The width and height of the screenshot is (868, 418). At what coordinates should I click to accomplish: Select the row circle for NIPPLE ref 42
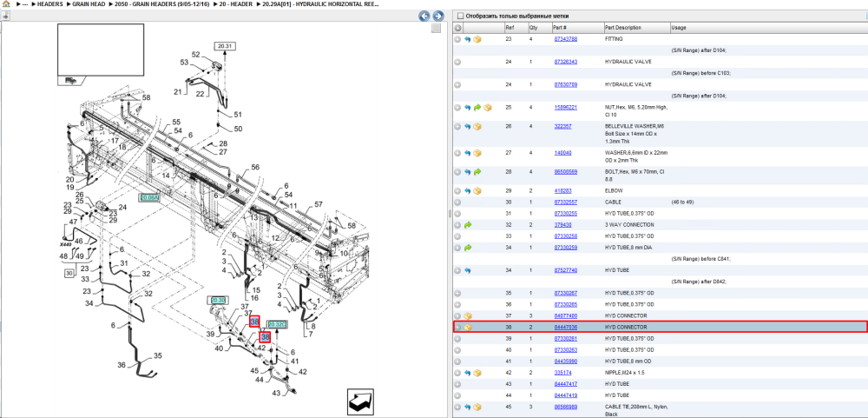457,373
